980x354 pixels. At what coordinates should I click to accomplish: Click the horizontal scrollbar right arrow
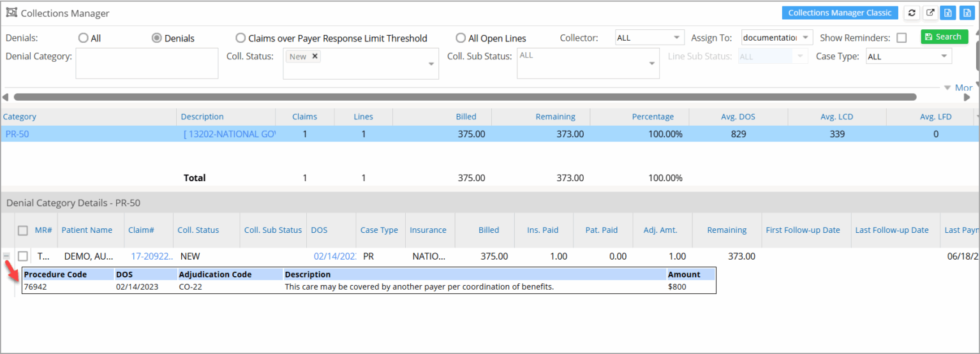pos(967,97)
